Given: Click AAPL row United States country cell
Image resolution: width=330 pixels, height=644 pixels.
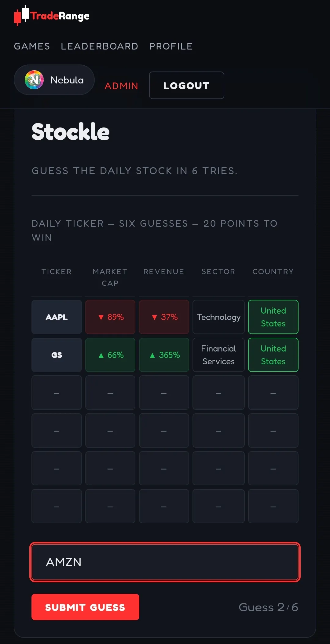Looking at the screenshot, I should (273, 317).
